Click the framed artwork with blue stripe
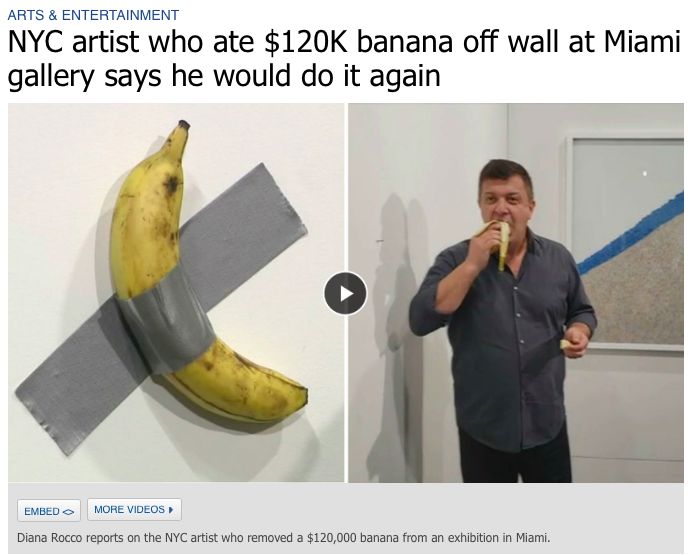 click(x=625, y=243)
